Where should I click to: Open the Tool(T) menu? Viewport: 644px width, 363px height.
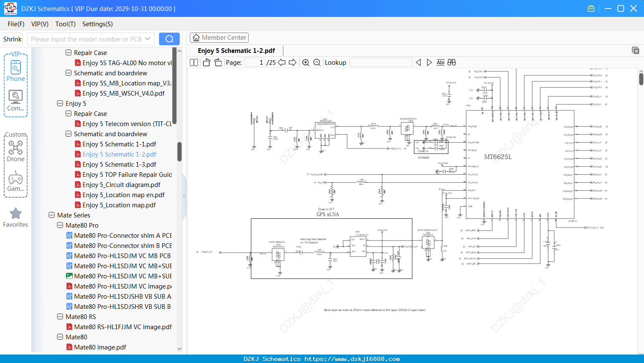point(66,24)
